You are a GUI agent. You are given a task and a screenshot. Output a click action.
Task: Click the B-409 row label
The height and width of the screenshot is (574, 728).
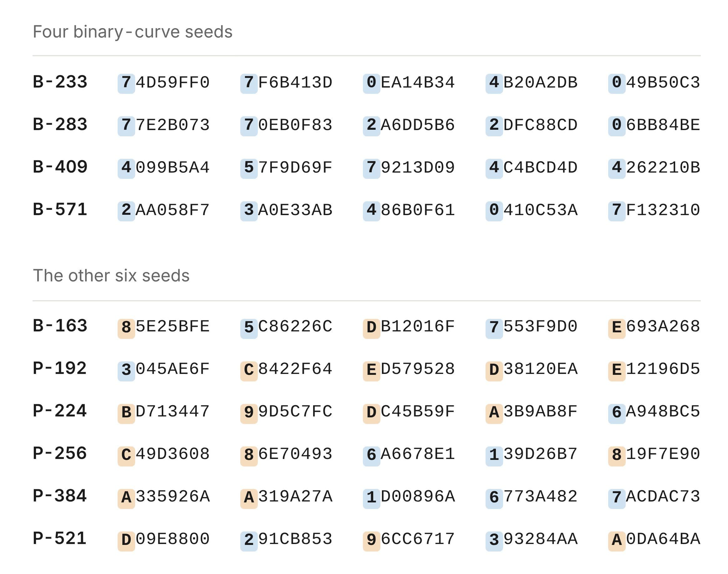[x=60, y=167]
